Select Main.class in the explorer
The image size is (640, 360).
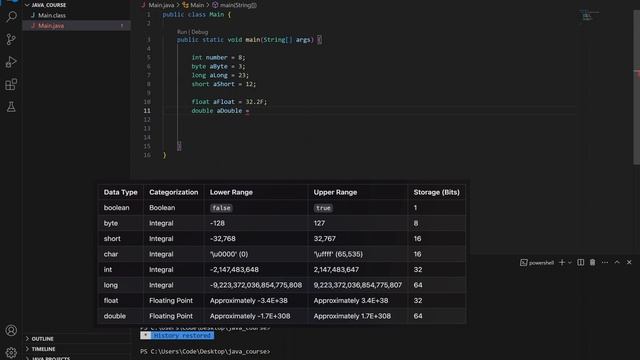point(52,15)
